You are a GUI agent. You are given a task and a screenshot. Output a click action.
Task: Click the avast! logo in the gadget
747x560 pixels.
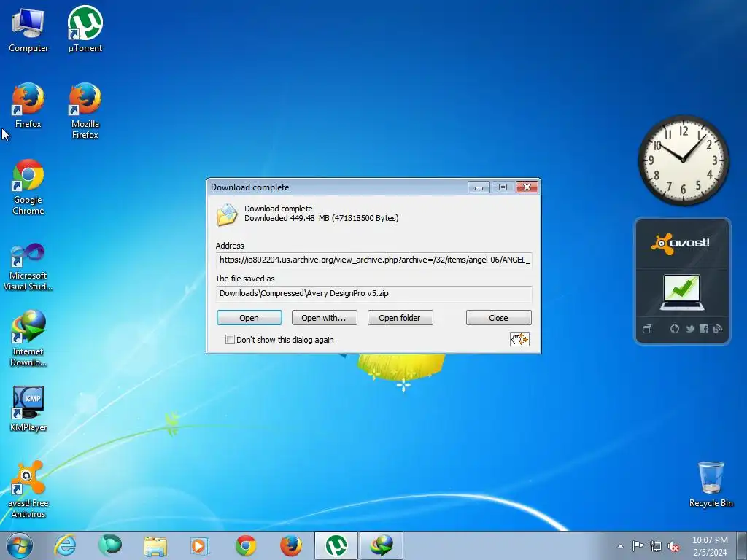(x=681, y=244)
